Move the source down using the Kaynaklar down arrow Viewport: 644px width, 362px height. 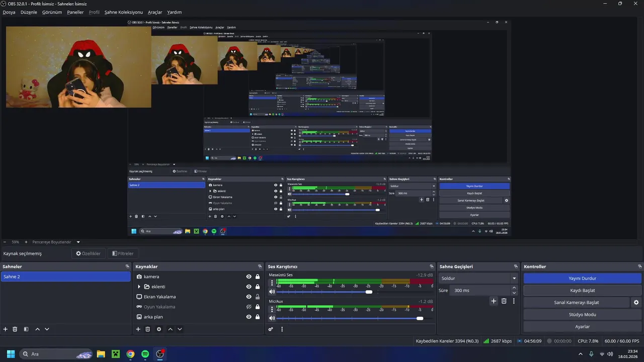(x=180, y=329)
